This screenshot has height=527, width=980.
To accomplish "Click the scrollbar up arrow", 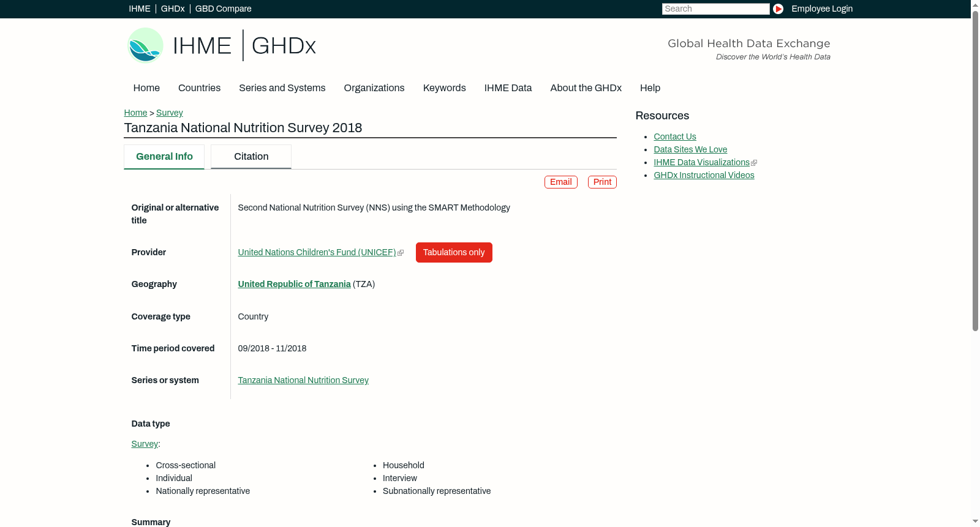I will [975, 5].
